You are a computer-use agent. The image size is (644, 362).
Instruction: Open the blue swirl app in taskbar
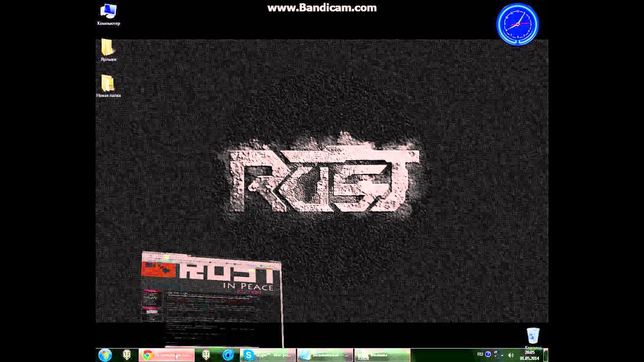tap(228, 355)
